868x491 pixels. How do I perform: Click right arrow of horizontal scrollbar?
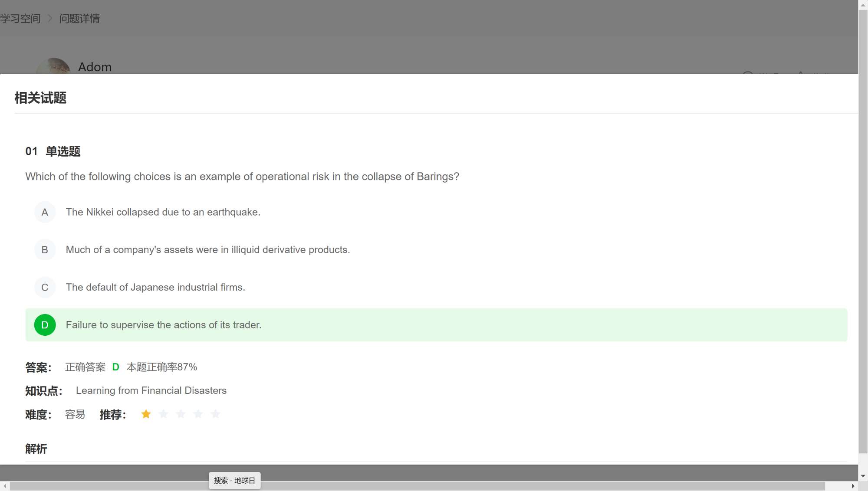point(853,486)
